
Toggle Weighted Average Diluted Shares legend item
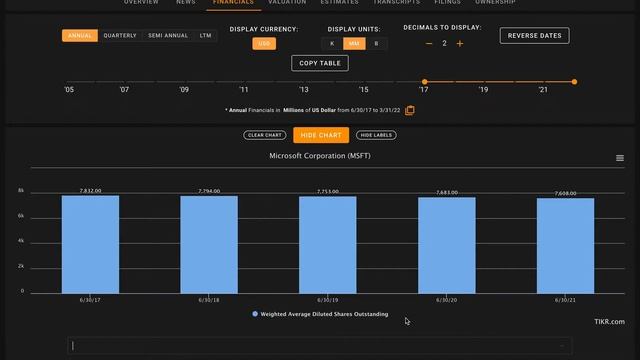click(x=320, y=314)
